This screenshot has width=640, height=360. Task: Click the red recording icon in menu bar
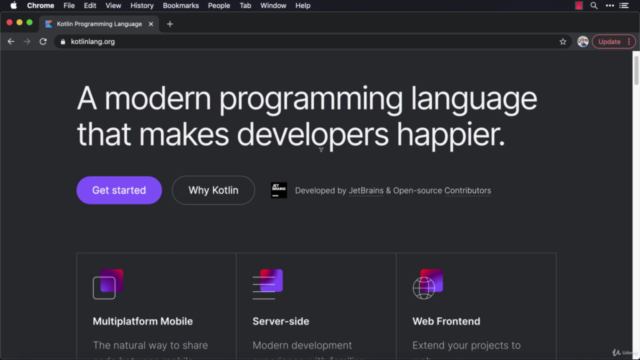point(579,5)
